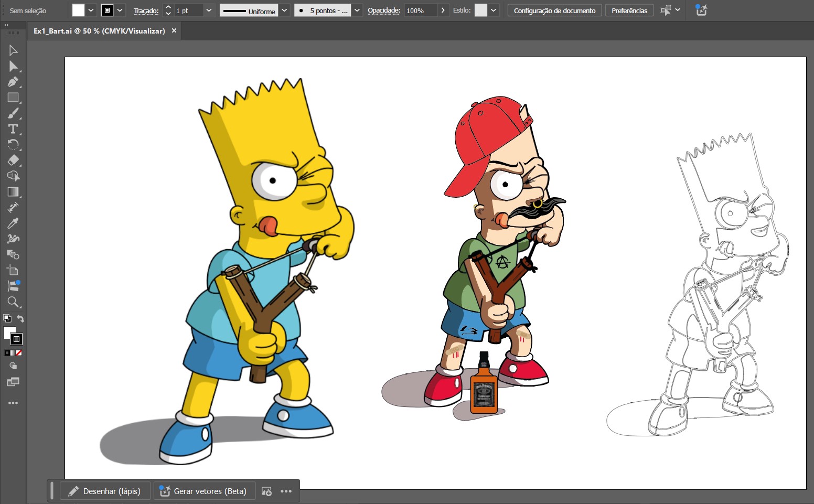Select the Gradient tool
The height and width of the screenshot is (504, 814).
(x=13, y=192)
